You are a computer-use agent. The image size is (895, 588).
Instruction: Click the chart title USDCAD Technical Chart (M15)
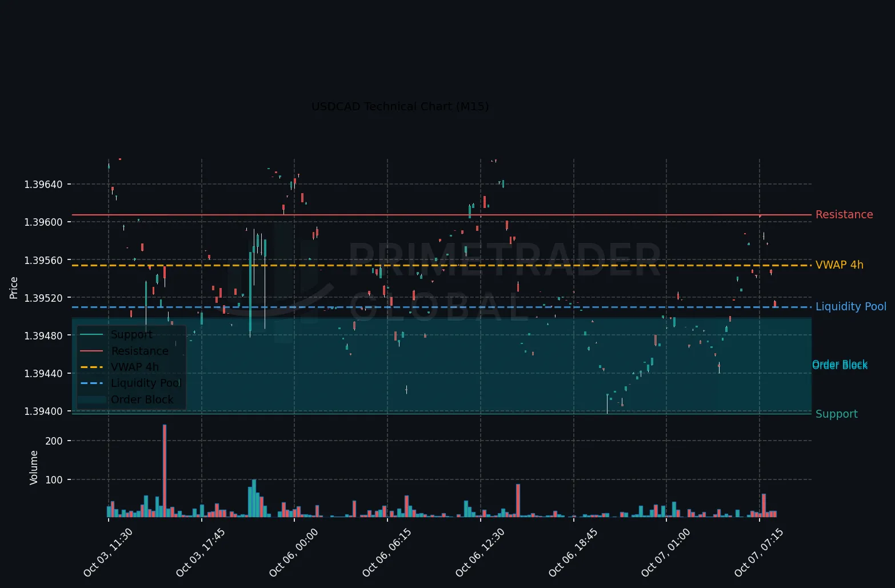(400, 106)
